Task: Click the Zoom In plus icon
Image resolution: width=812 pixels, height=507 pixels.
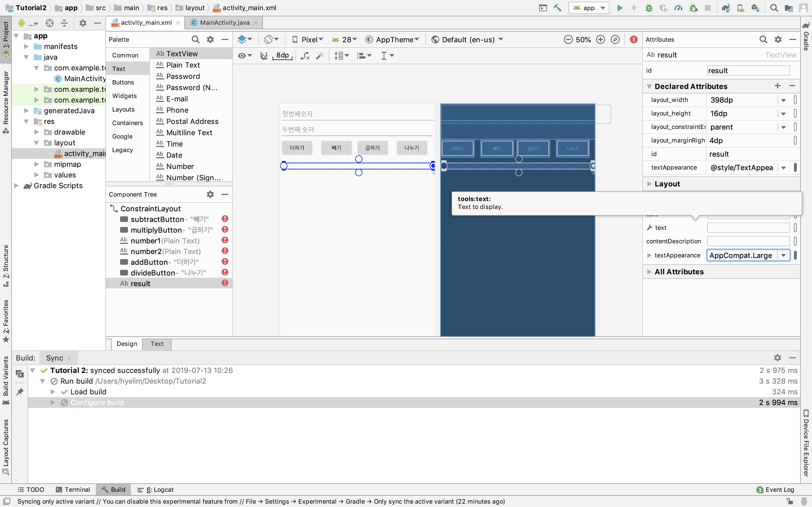Action: click(600, 39)
